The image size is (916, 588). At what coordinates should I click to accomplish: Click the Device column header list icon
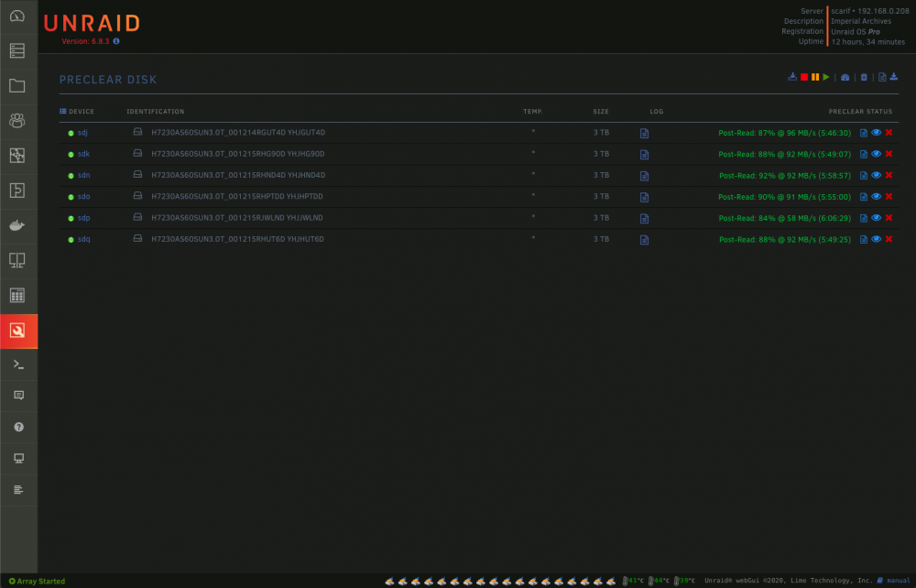point(62,111)
